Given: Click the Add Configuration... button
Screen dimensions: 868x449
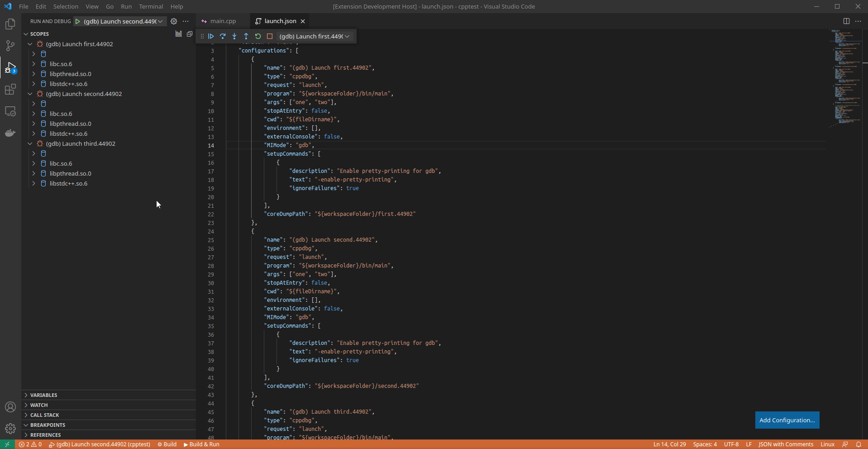Looking at the screenshot, I should point(787,420).
